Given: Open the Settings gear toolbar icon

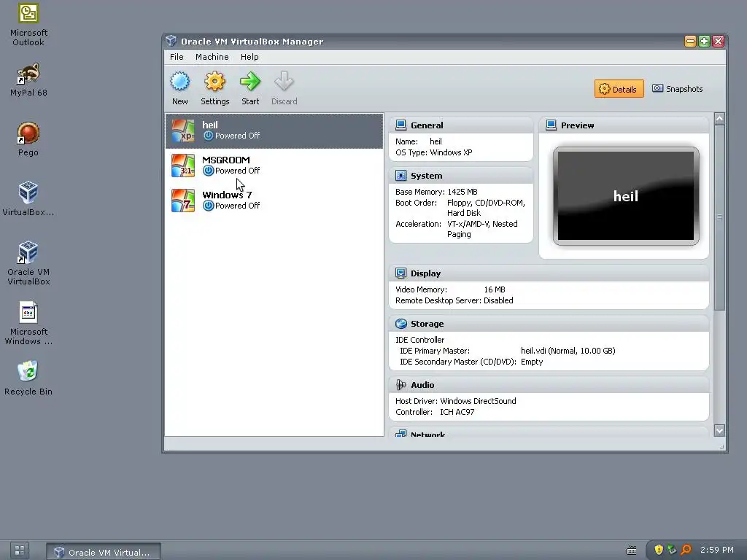Looking at the screenshot, I should pos(214,82).
